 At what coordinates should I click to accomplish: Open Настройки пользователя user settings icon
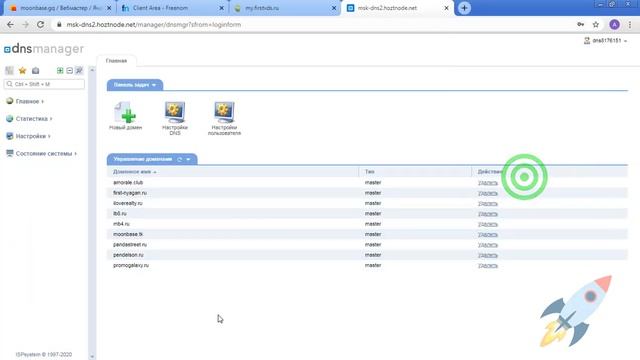pos(224,112)
